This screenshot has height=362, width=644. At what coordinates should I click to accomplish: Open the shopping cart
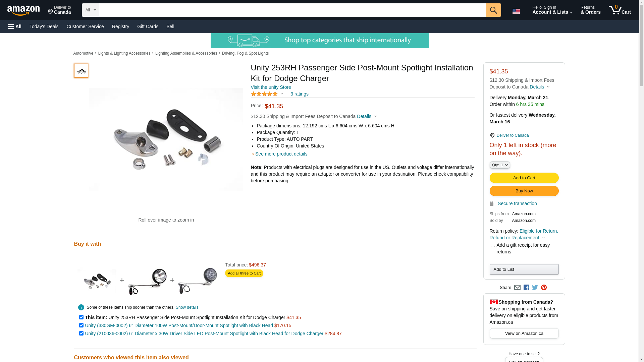(620, 10)
